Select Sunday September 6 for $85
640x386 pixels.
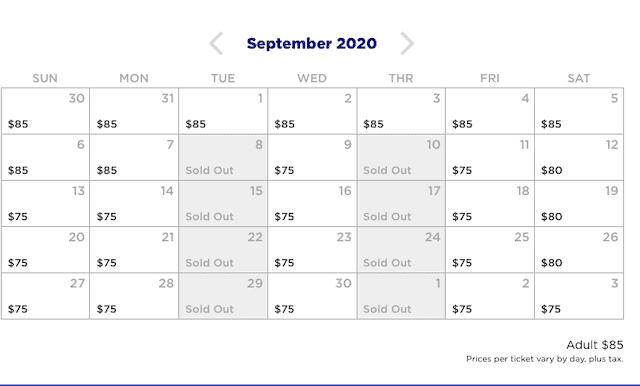pos(45,157)
